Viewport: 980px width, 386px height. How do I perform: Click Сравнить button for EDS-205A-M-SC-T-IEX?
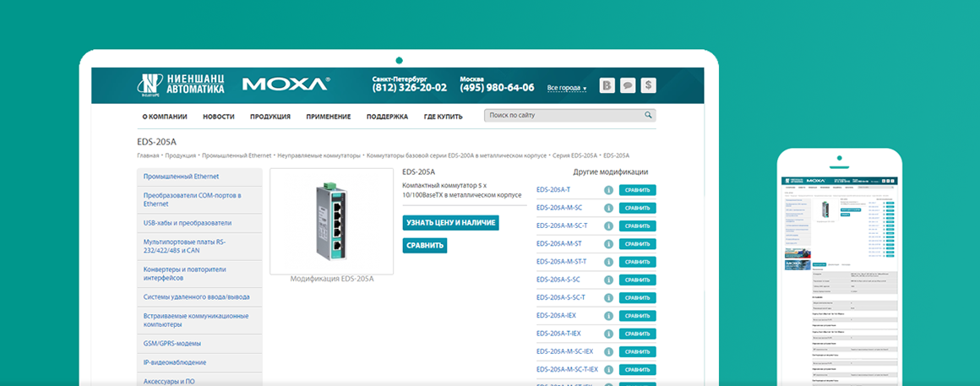click(638, 370)
